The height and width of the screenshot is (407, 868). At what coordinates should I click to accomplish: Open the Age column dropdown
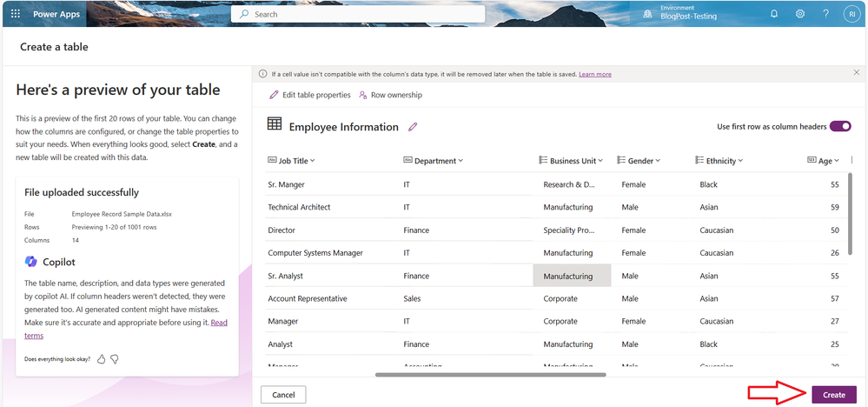tap(837, 161)
